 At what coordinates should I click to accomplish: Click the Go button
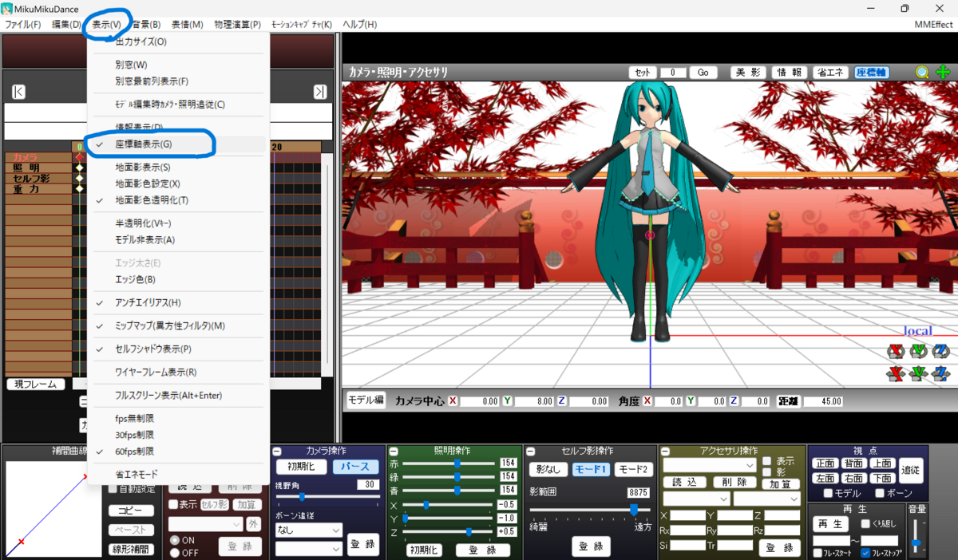pyautogui.click(x=703, y=72)
